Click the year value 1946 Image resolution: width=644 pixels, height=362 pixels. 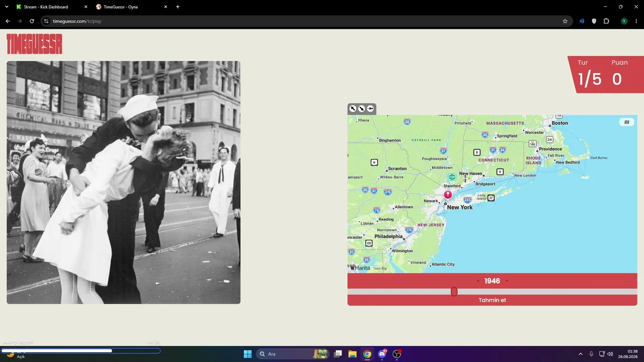click(492, 281)
